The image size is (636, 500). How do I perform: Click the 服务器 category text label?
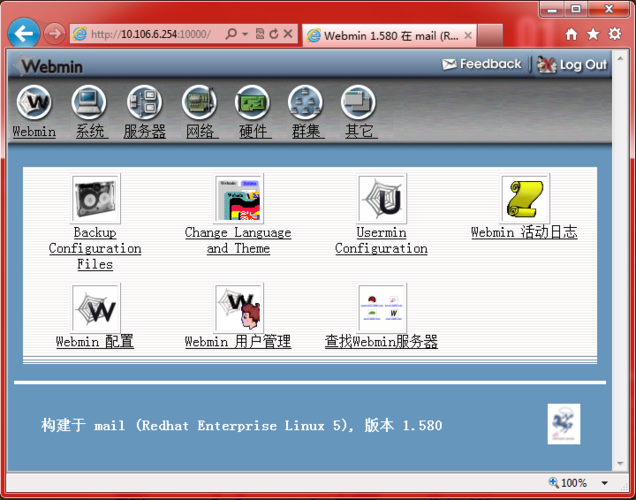(145, 131)
